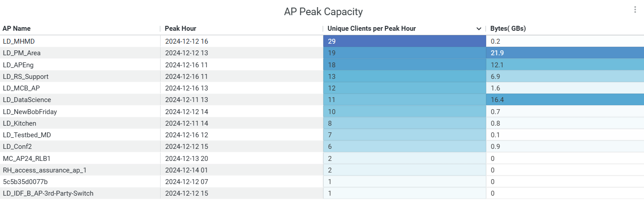Click the LD_Kitchen AP name
Screen dimensions: 644x201
click(x=20, y=123)
